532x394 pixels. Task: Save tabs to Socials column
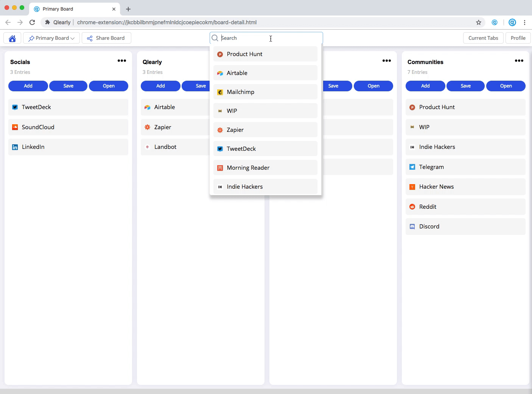click(68, 86)
